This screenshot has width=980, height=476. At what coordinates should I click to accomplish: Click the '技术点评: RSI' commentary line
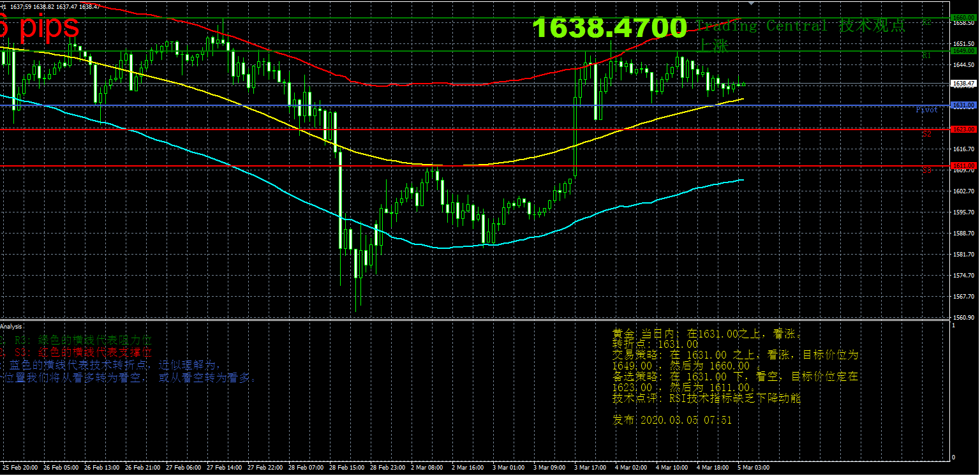[706, 399]
